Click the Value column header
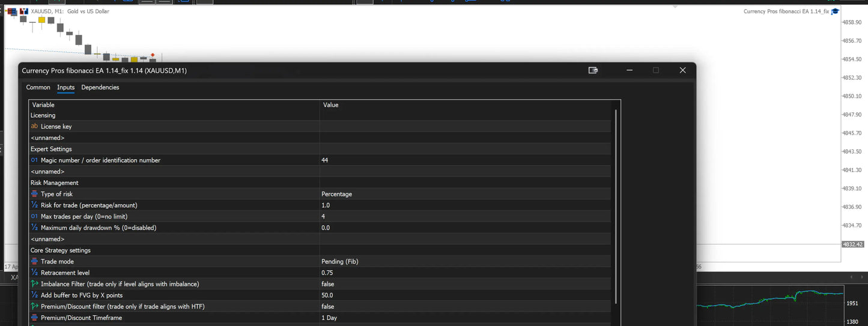The image size is (868, 326). click(465, 104)
